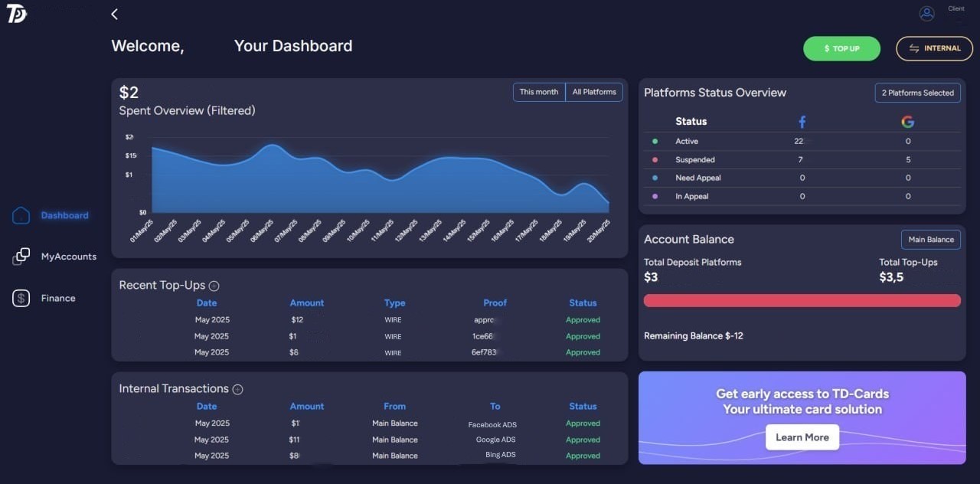This screenshot has height=484, width=980.
Task: Click the Google icon in Platforms Status Overview
Action: coord(907,121)
